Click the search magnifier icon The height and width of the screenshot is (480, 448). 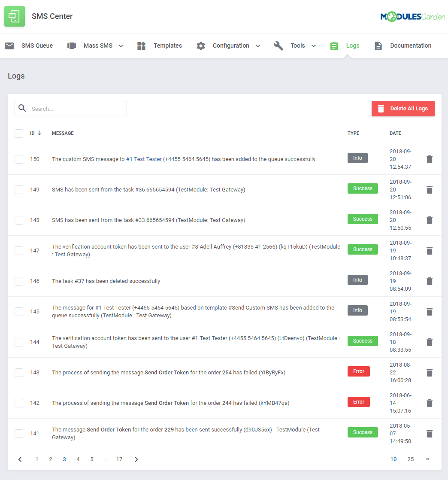(x=22, y=108)
